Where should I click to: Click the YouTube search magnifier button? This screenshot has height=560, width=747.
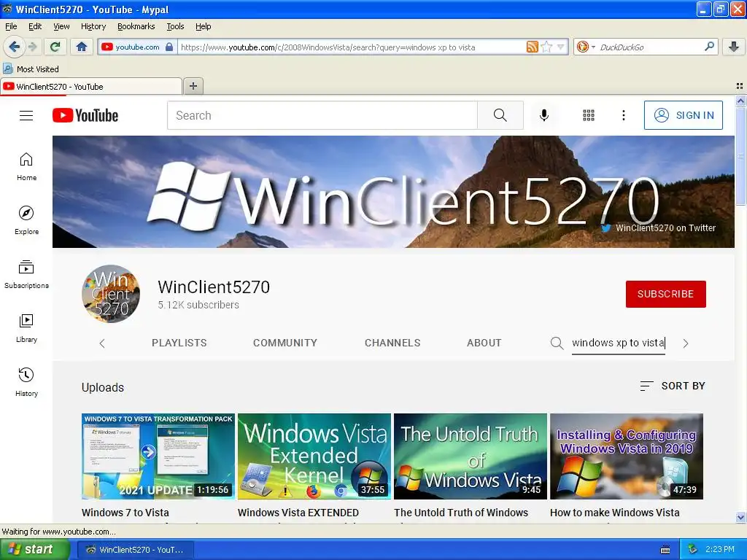click(500, 115)
